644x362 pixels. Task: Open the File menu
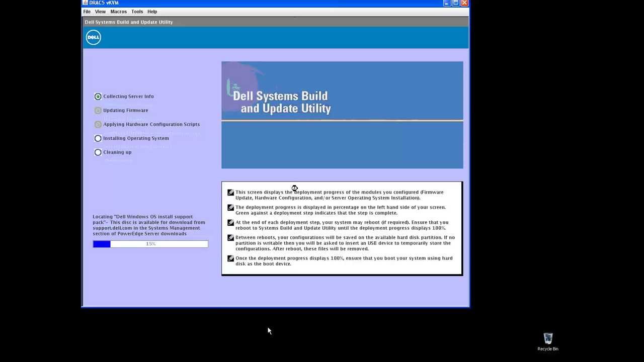tap(87, 12)
